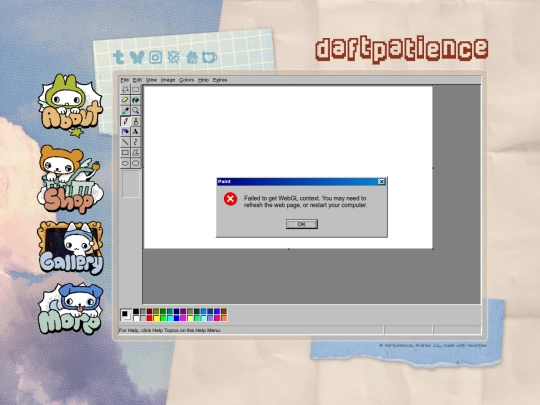Screen dimensions: 540x405
Task: Pick the cyan palette color
Action: 169,319
